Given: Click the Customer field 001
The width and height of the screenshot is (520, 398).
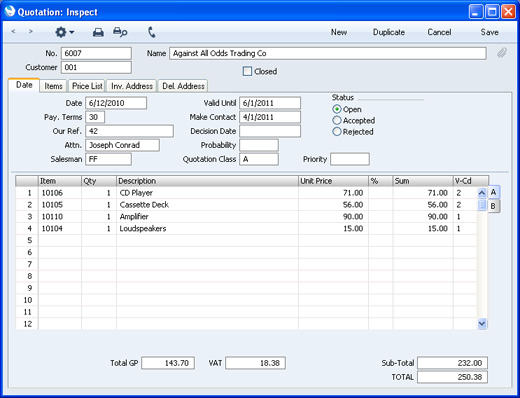Looking at the screenshot, I should [x=96, y=67].
